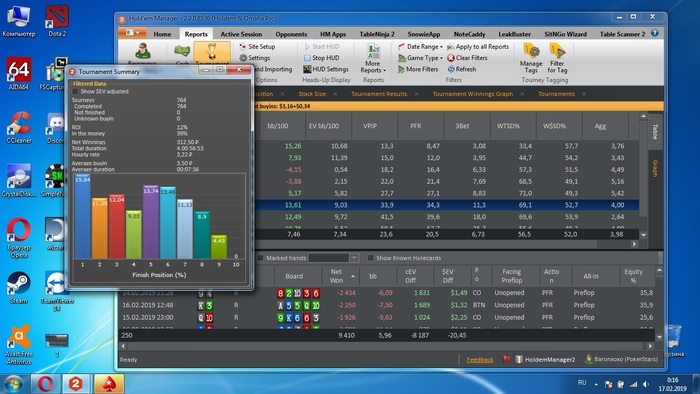Image resolution: width=700 pixels, height=394 pixels.
Task: Click Windows Start button
Action: (x=13, y=384)
